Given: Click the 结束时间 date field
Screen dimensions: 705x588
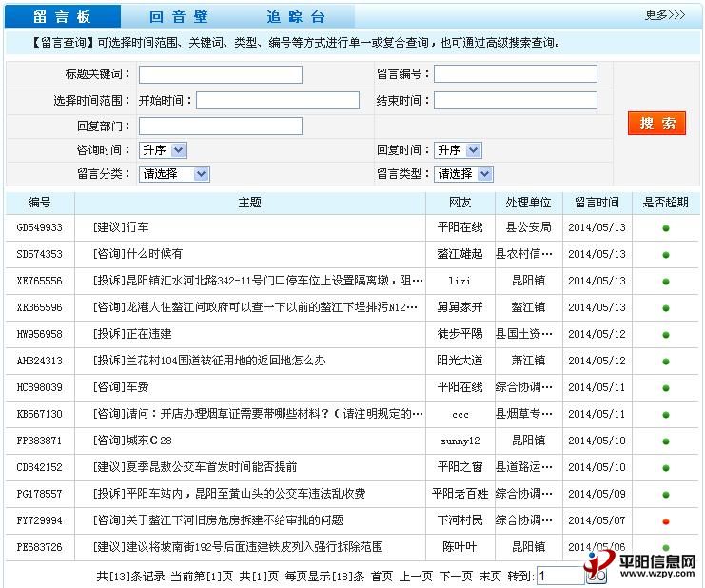Looking at the screenshot, I should pos(516,100).
